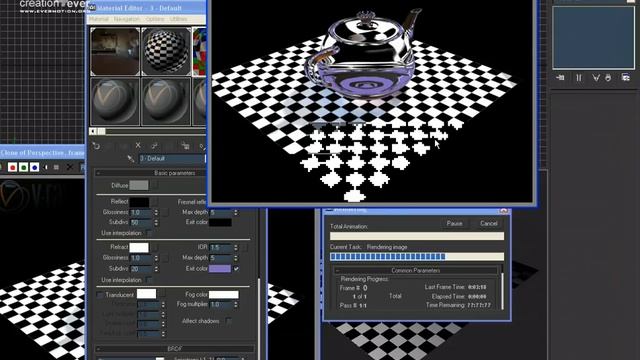
Task: Open Utilities menu in Material Editor
Action: (x=178, y=19)
